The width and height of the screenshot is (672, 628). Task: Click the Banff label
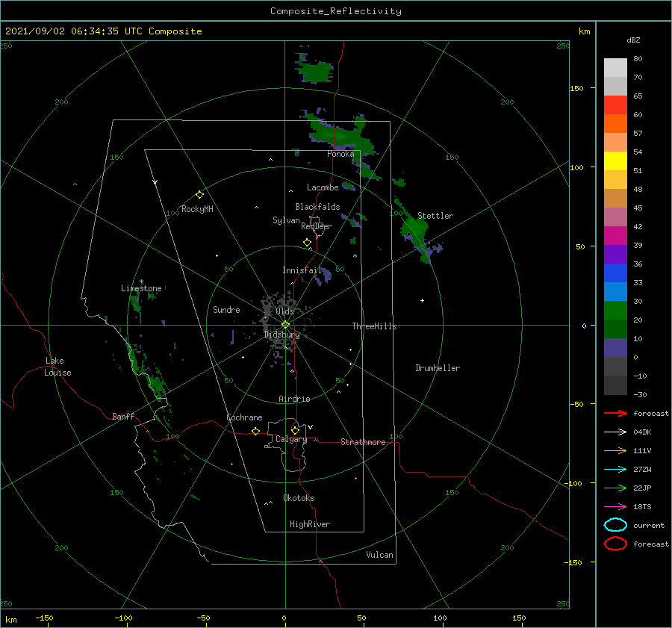tap(123, 416)
